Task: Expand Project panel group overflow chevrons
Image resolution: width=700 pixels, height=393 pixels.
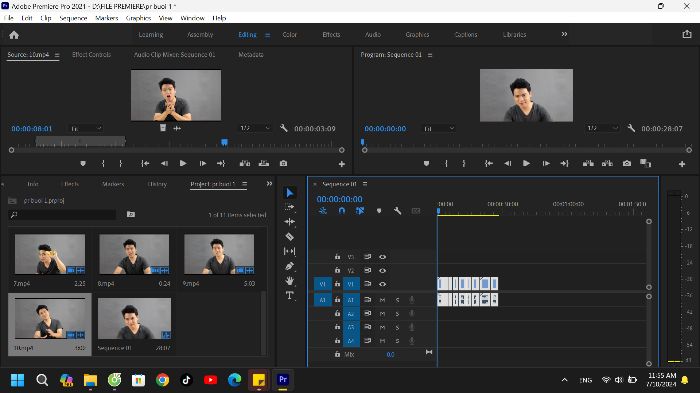Action: pyautogui.click(x=269, y=184)
